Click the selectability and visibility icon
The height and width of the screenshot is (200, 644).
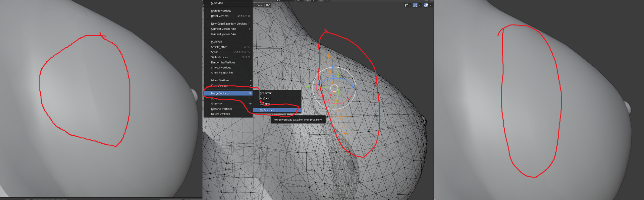click(406, 5)
